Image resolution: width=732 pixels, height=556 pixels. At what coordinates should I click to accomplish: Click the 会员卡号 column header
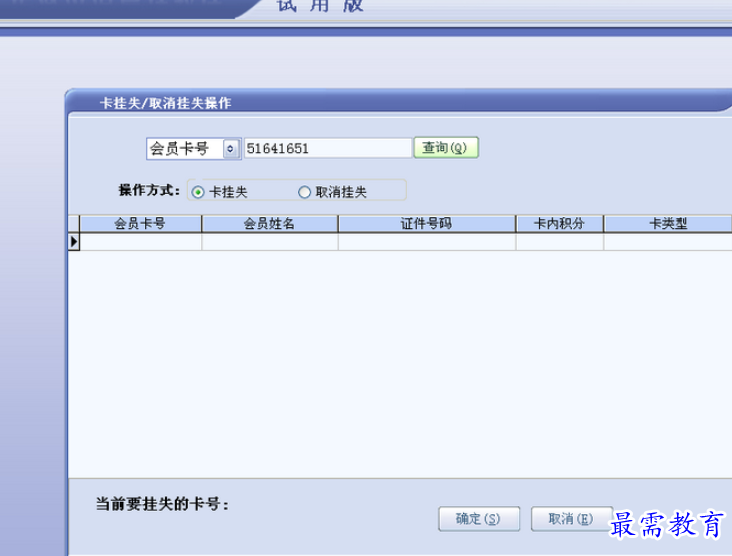pyautogui.click(x=141, y=224)
